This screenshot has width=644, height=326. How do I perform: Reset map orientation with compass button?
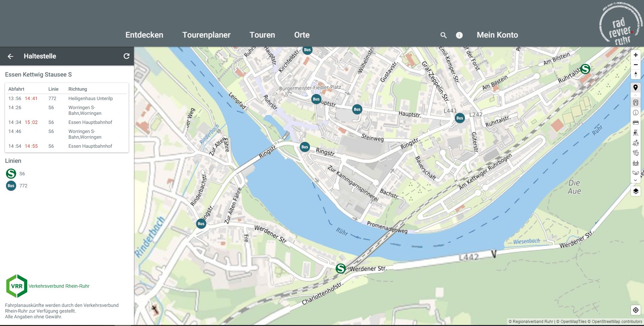[x=635, y=75]
